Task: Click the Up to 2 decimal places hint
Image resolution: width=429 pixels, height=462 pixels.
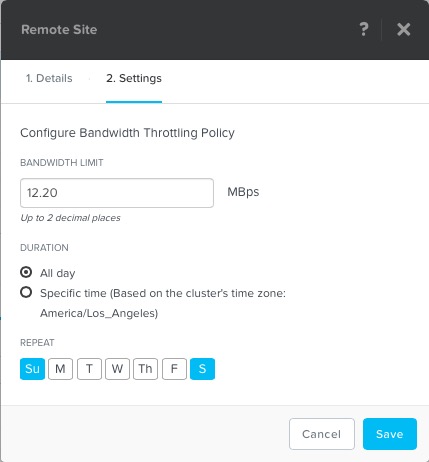Action: click(70, 218)
